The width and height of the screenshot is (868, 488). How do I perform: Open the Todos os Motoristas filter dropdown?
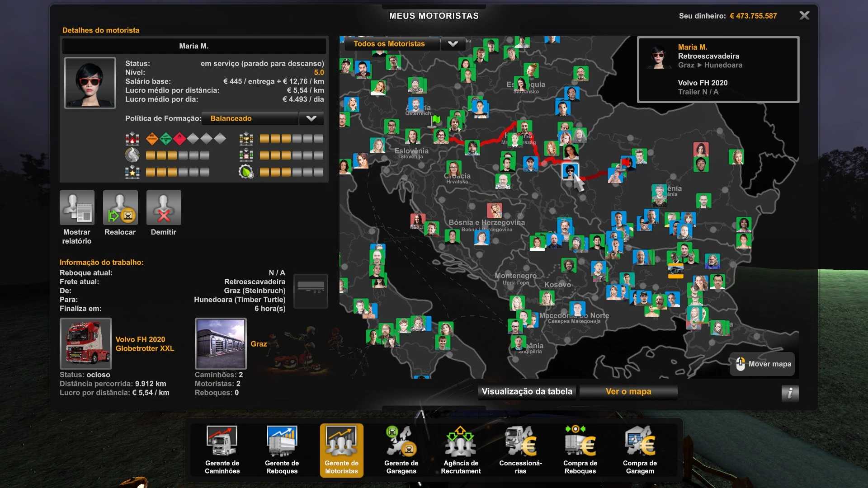tap(453, 44)
